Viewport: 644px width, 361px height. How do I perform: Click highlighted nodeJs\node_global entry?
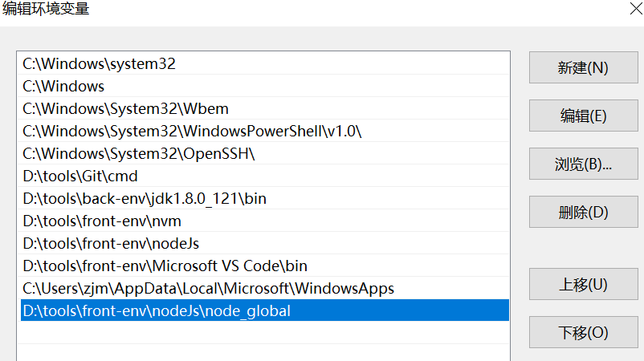(264, 310)
